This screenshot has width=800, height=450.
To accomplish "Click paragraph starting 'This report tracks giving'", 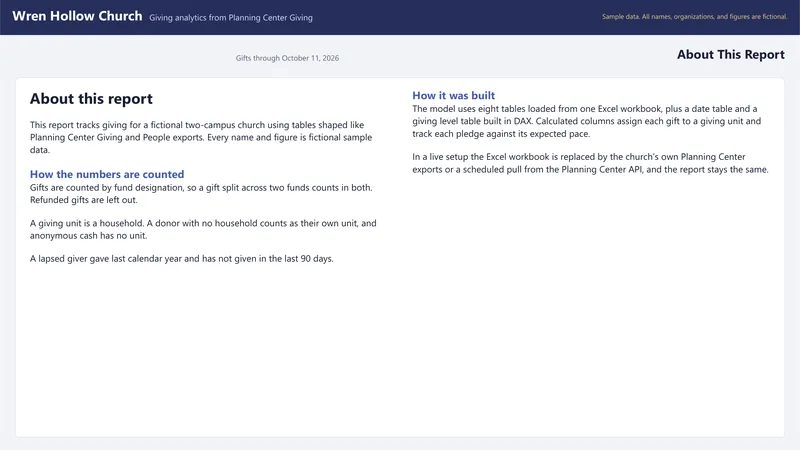I will (x=201, y=137).
